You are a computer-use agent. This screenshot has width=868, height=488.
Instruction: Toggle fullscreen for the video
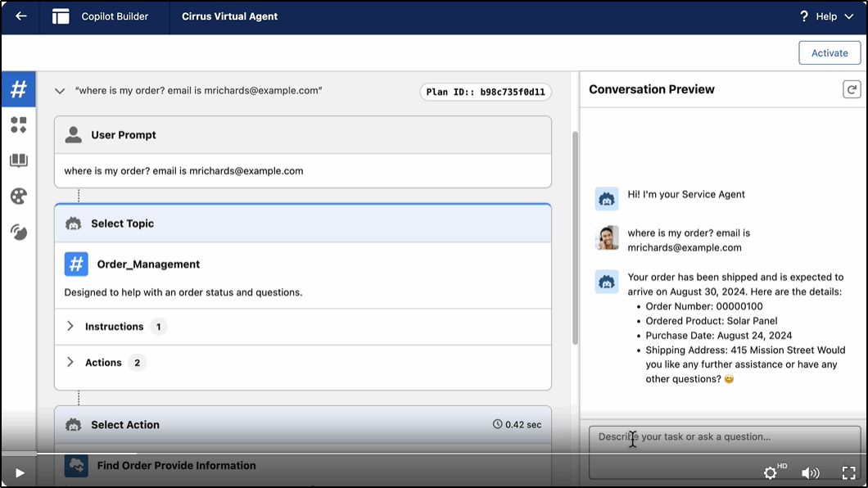(848, 472)
